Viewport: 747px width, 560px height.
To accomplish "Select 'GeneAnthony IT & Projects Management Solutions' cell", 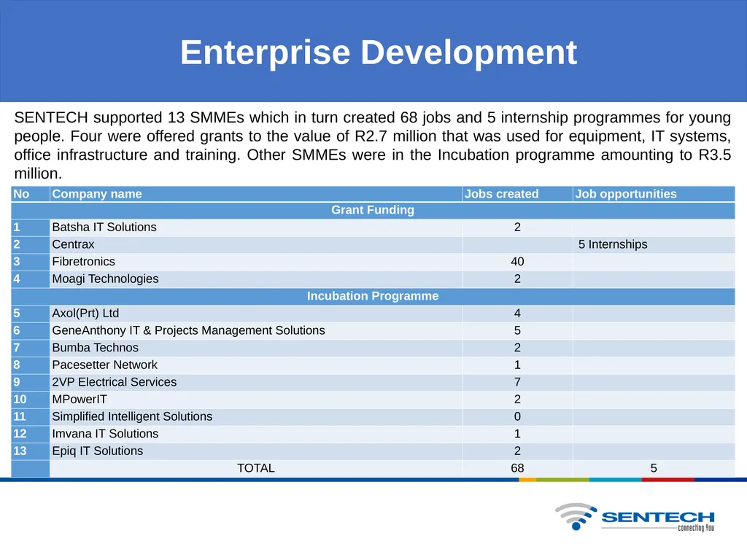I will (x=256, y=330).
